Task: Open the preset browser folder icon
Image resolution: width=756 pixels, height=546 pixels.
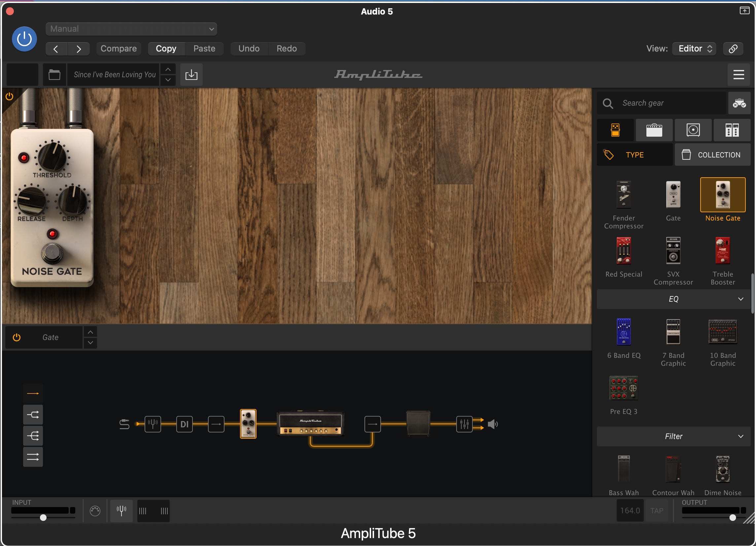Action: [54, 75]
